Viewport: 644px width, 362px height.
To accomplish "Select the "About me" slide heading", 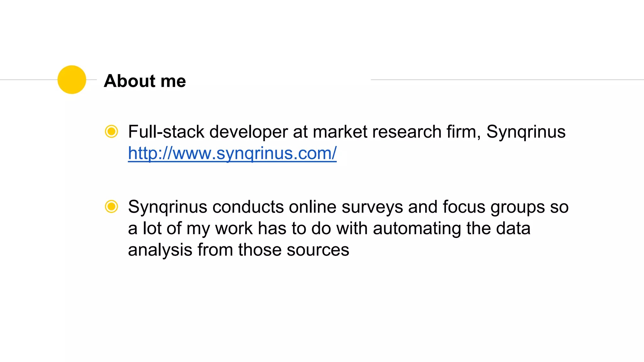I will click(145, 81).
